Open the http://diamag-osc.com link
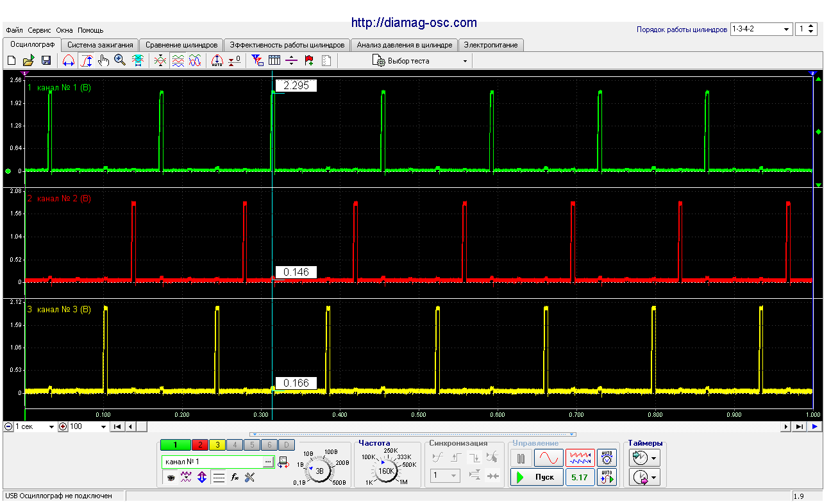This screenshot has height=504, width=831. point(414,22)
